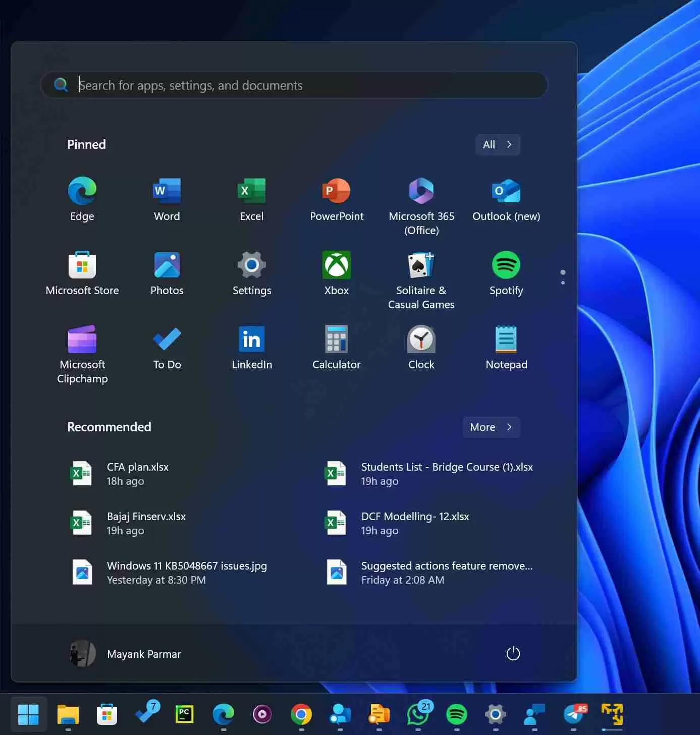Image resolution: width=700 pixels, height=735 pixels.
Task: Open the Calculator
Action: click(x=336, y=347)
